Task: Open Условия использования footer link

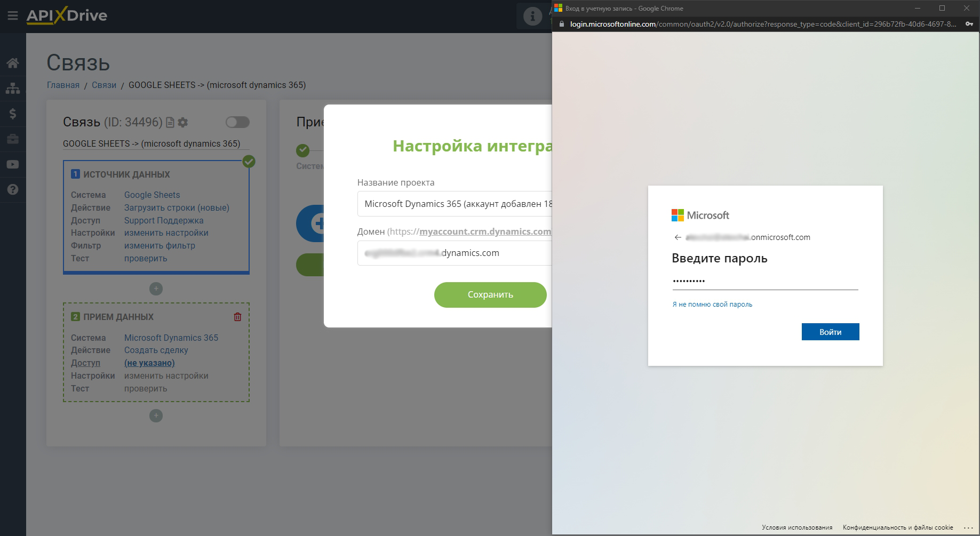Action: click(797, 527)
